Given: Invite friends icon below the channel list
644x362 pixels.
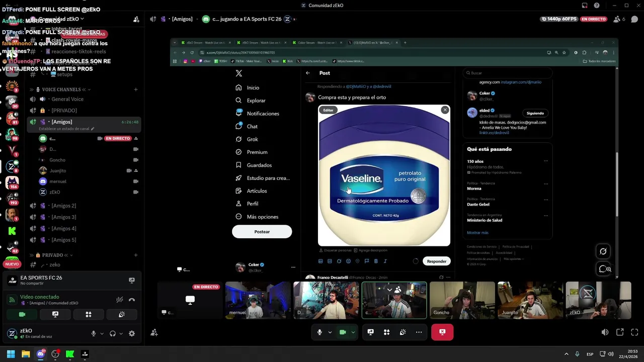Looking at the screenshot, I should pyautogui.click(x=154, y=332).
